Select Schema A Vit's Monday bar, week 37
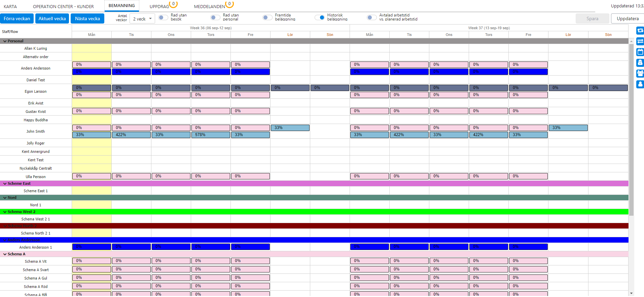The height and width of the screenshot is (297, 644). 369,261
